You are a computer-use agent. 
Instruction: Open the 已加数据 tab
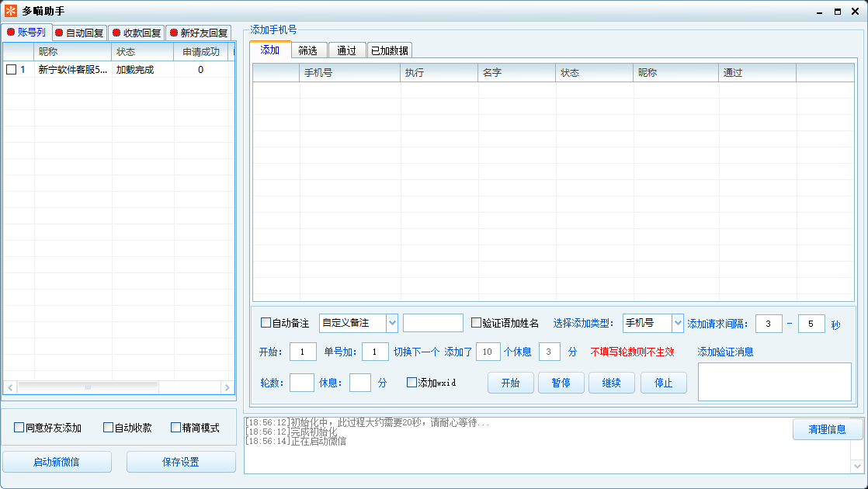coord(390,50)
